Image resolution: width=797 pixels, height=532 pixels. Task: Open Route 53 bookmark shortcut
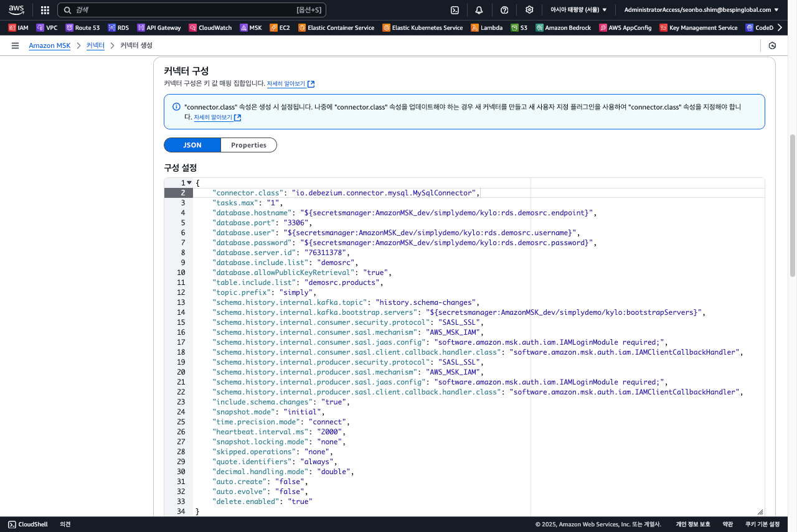click(x=82, y=27)
